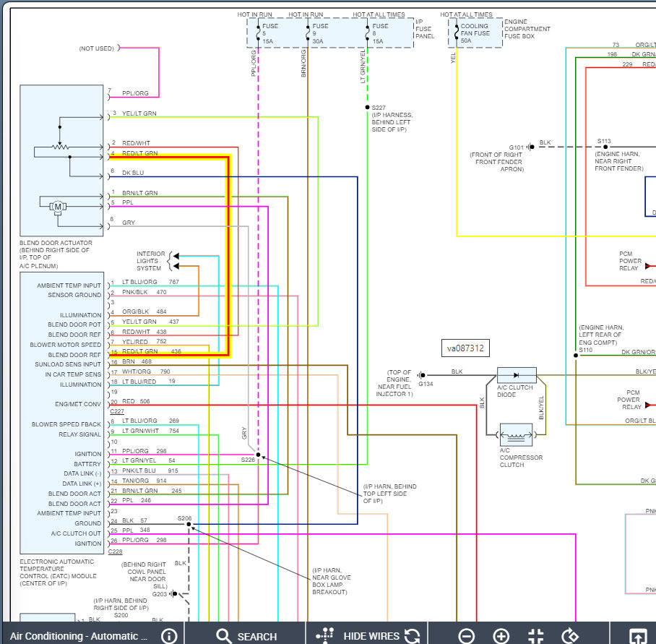This screenshot has width=656, height=644.
Task: Click the wire-nodes icon beside HIDE WIRES
Action: coord(324,635)
